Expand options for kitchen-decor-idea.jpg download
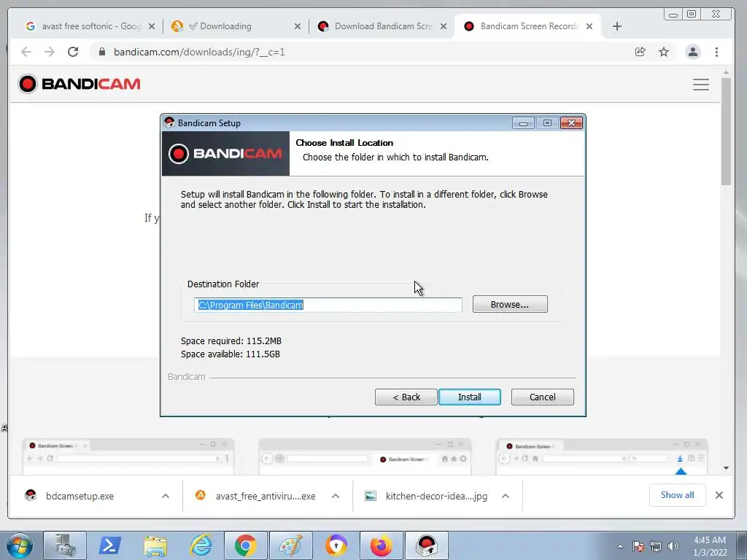 pos(506,496)
